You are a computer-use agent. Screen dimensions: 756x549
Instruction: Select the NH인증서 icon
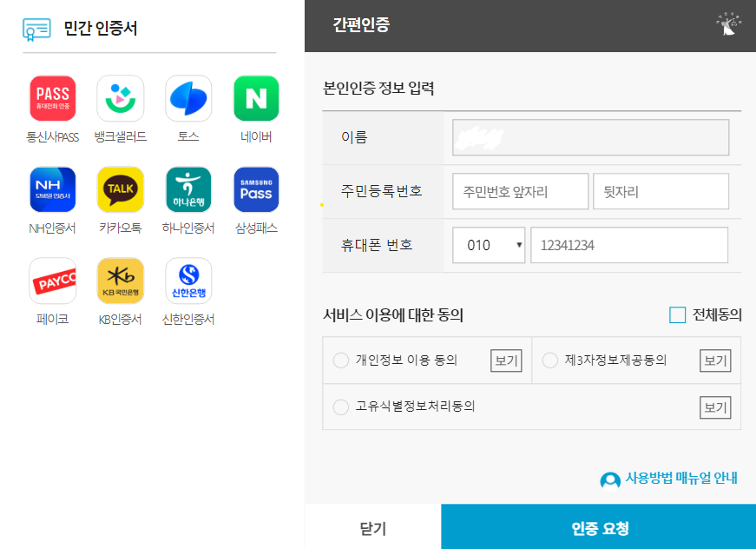coord(53,189)
